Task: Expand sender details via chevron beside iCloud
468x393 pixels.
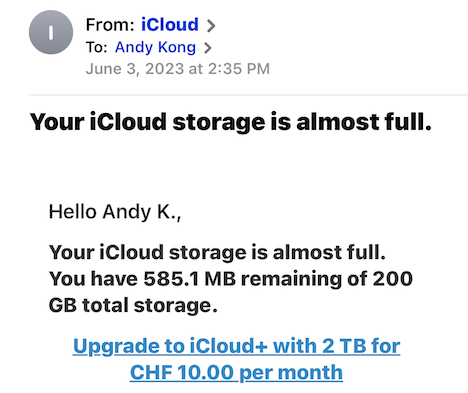Action: point(211,26)
